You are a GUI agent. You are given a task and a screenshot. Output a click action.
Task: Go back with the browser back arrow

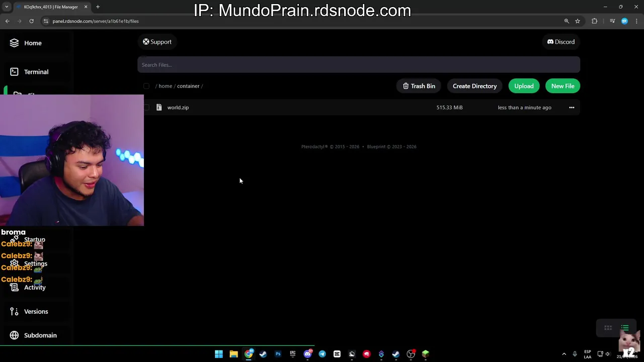[x=7, y=21]
